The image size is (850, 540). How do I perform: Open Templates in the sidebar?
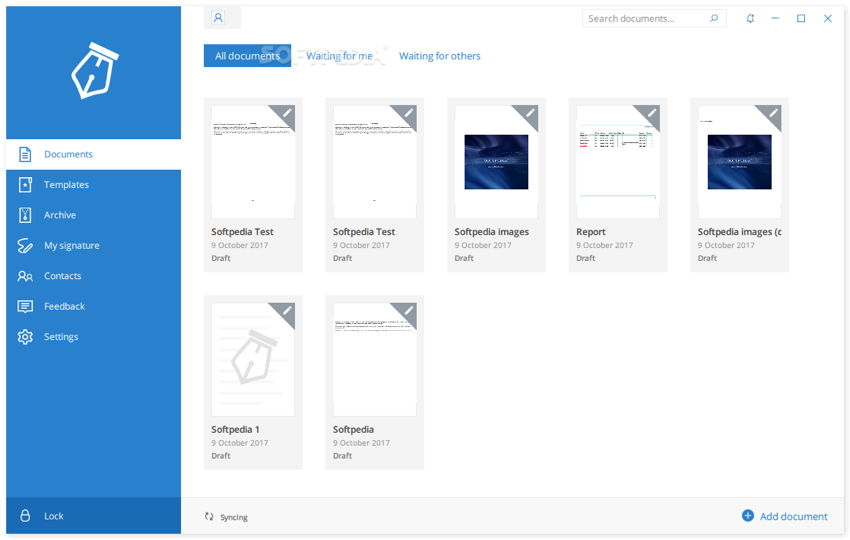(x=66, y=185)
